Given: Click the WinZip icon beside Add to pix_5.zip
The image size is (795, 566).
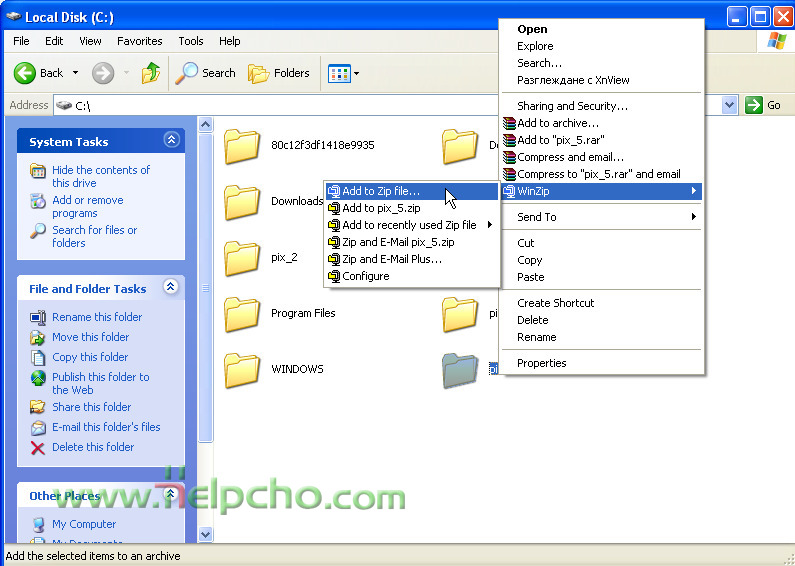Looking at the screenshot, I should tap(334, 208).
